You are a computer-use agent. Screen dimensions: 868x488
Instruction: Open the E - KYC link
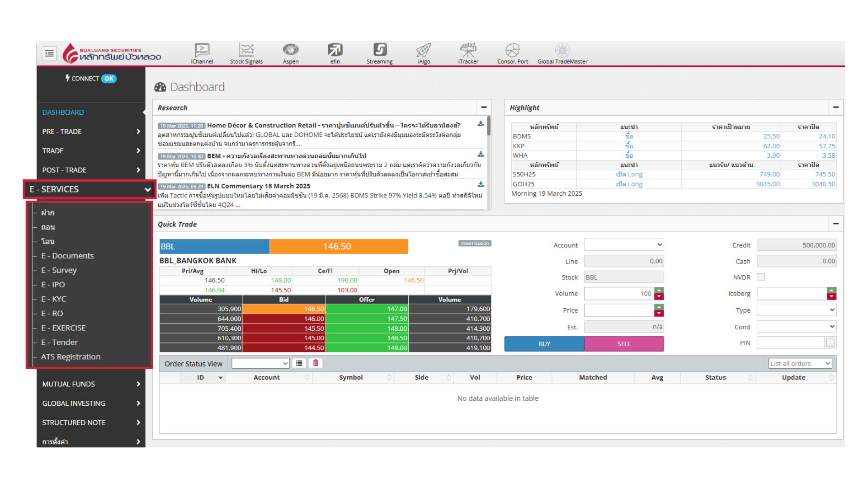click(x=54, y=299)
